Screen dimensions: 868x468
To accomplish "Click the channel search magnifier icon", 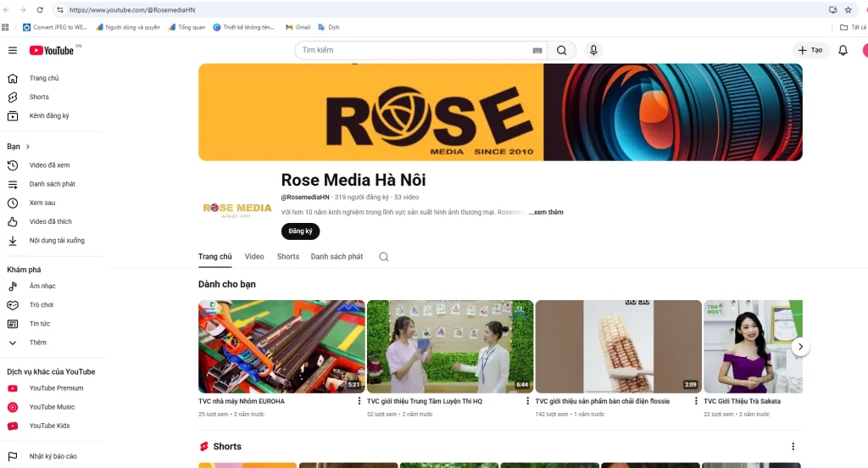I will [x=384, y=257].
